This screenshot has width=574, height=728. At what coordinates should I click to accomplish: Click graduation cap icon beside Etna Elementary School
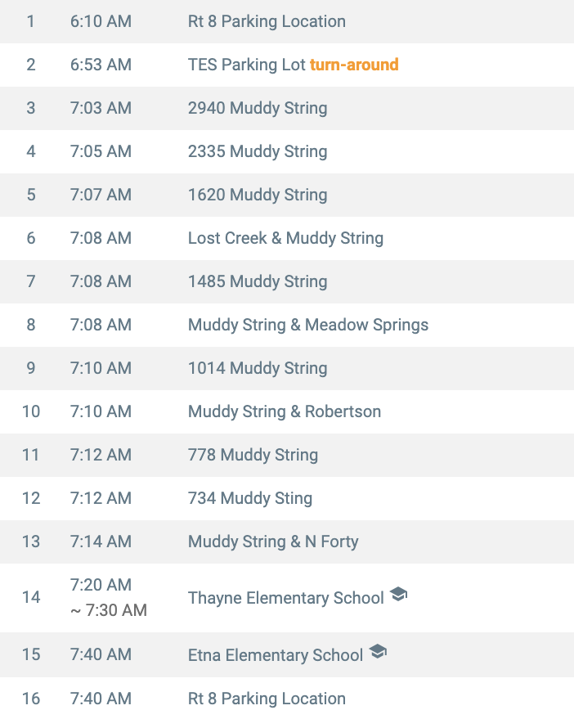pyautogui.click(x=378, y=652)
